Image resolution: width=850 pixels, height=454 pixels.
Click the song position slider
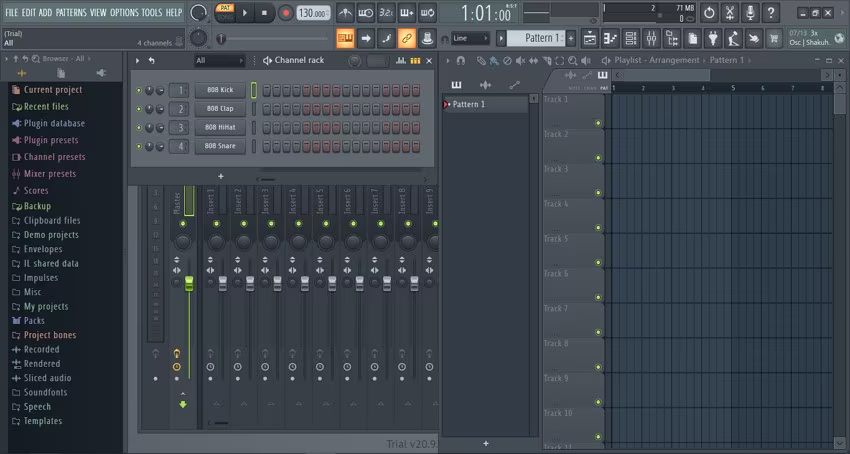(274, 39)
